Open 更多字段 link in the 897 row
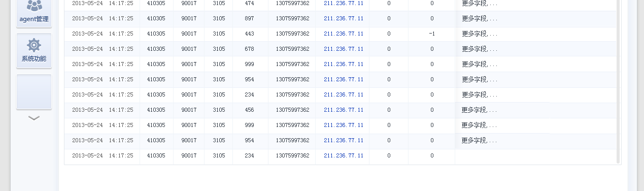 point(480,18)
